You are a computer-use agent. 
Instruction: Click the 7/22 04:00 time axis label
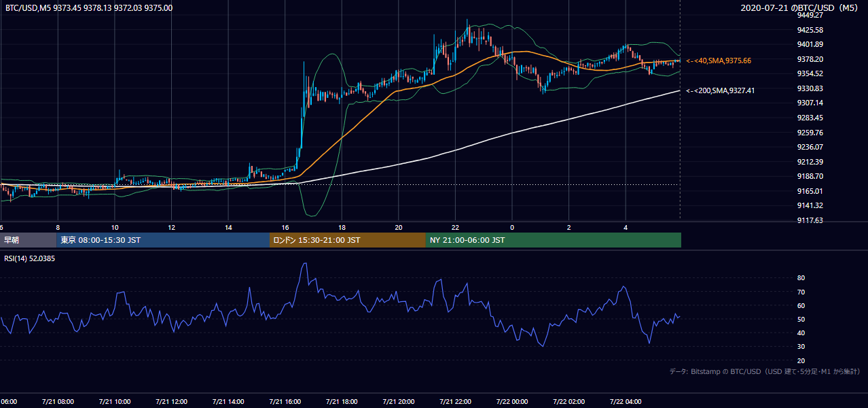click(x=626, y=401)
